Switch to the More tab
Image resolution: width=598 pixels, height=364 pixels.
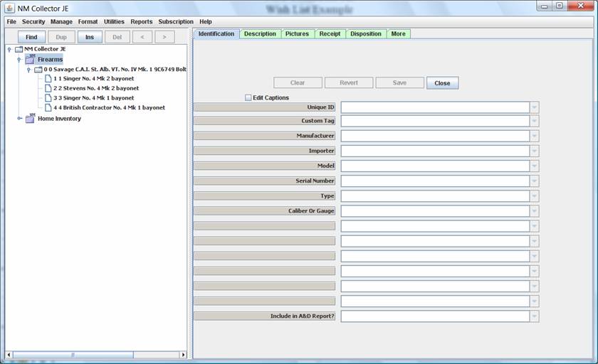coord(398,34)
